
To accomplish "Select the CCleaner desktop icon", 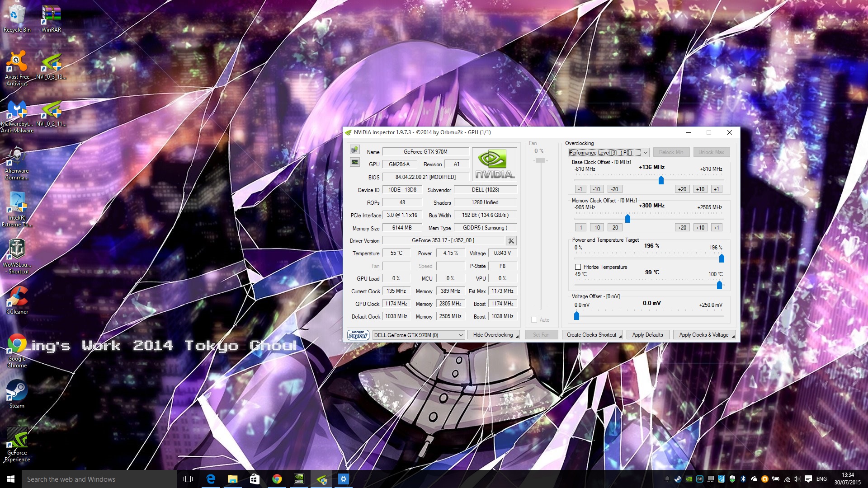I will [x=17, y=300].
